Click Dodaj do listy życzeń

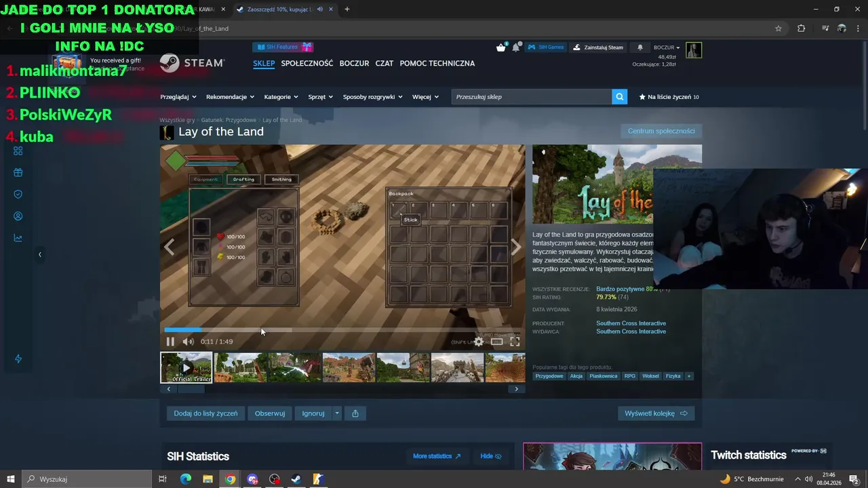point(205,413)
